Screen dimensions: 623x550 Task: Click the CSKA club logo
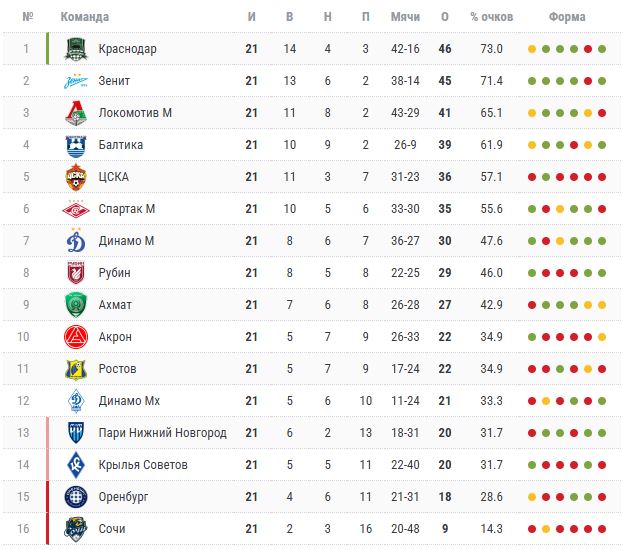point(76,177)
